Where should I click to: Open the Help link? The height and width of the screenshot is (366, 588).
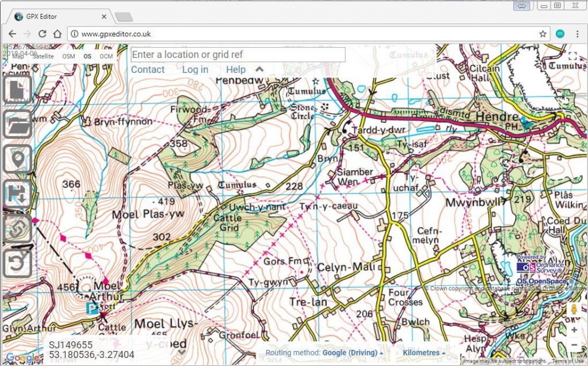236,69
